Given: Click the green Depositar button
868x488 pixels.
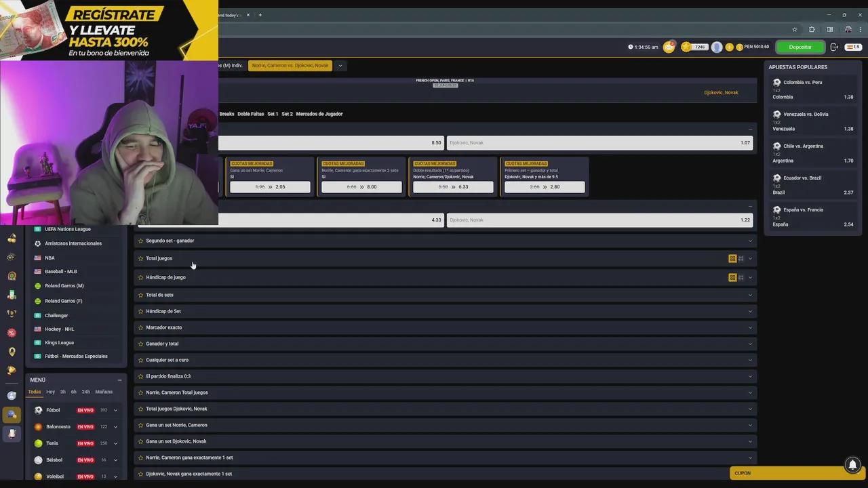Looking at the screenshot, I should (x=800, y=47).
